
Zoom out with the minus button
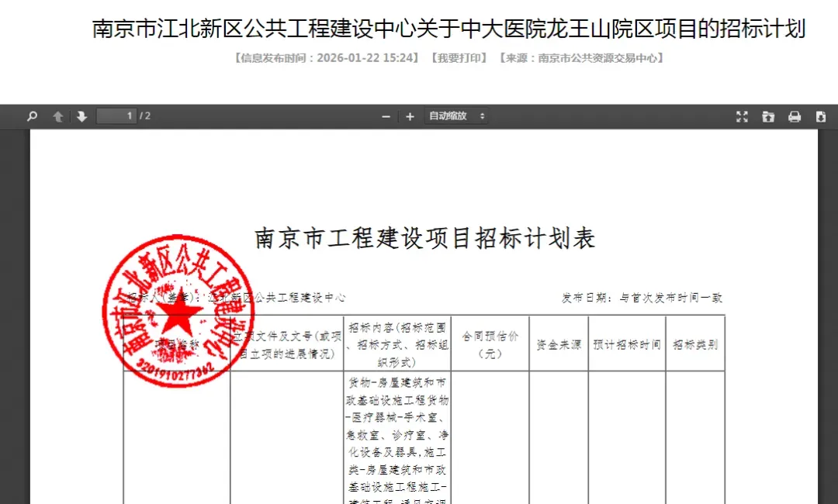pyautogui.click(x=386, y=116)
